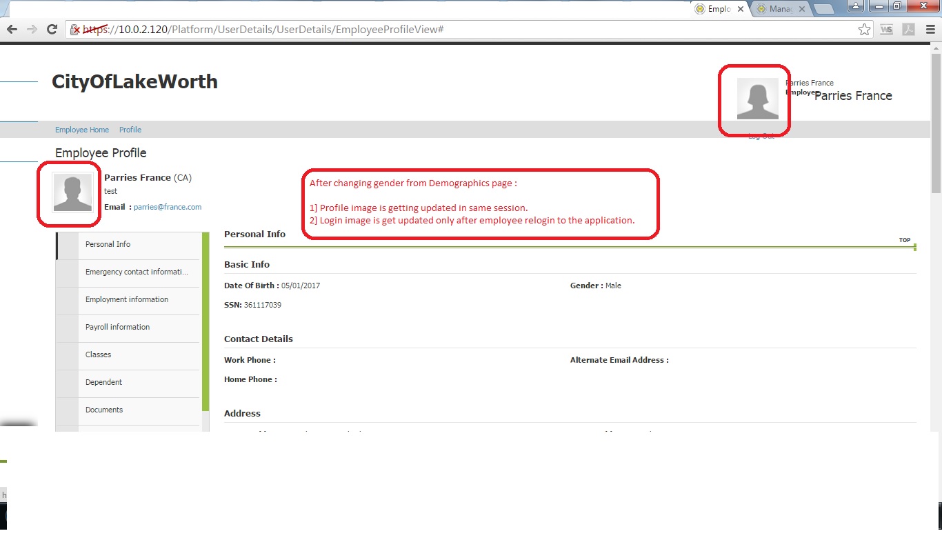The height and width of the screenshot is (560, 942).
Task: Bookmark this page with the star icon
Action: [864, 29]
